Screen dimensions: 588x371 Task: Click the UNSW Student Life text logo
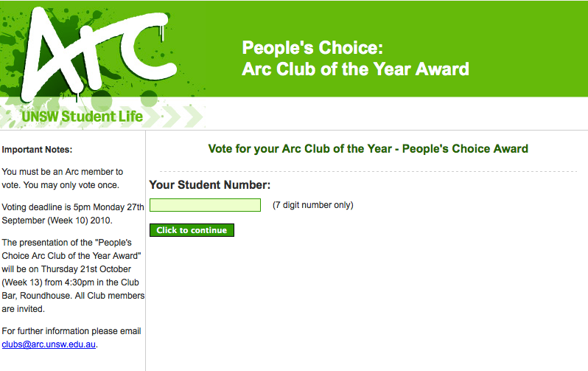[82, 117]
